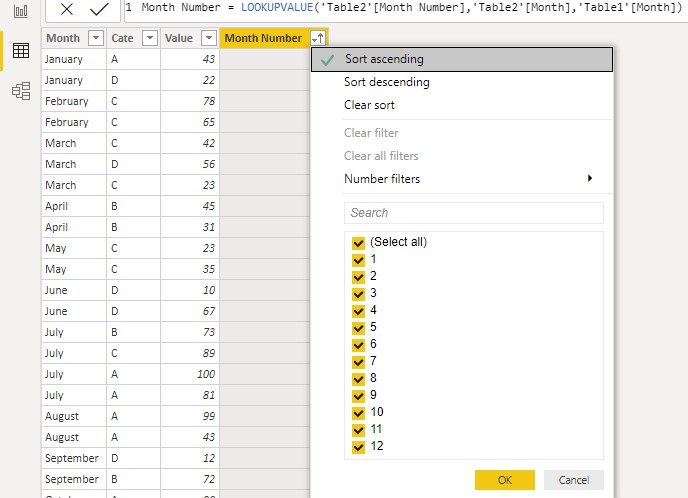Click the Value cell showing 78
This screenshot has height=498, width=688.
point(190,101)
